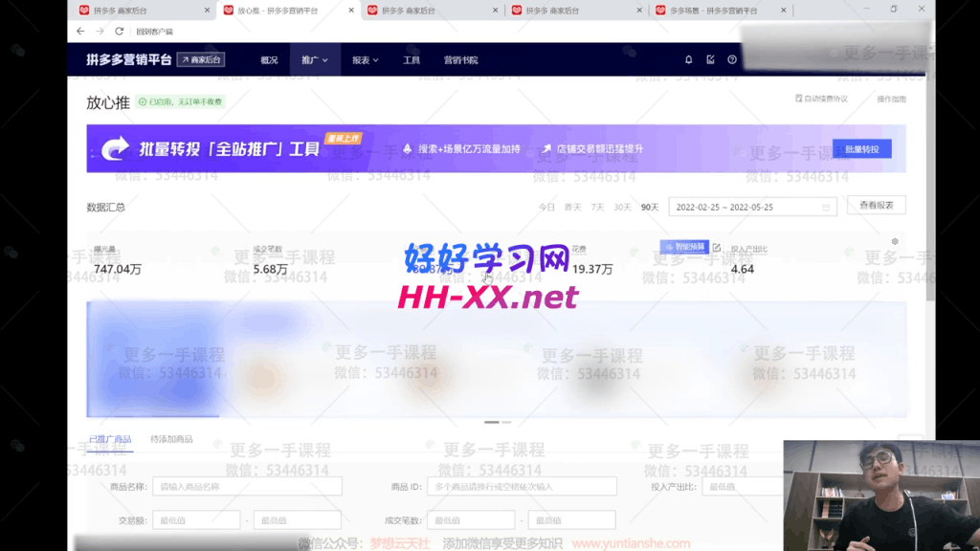Select the 90天 time range

650,208
